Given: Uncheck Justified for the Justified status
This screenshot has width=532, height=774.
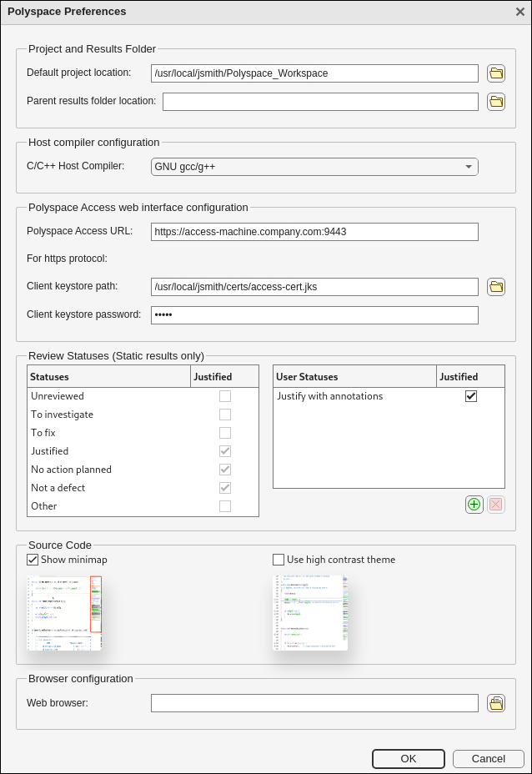Looking at the screenshot, I should point(223,451).
